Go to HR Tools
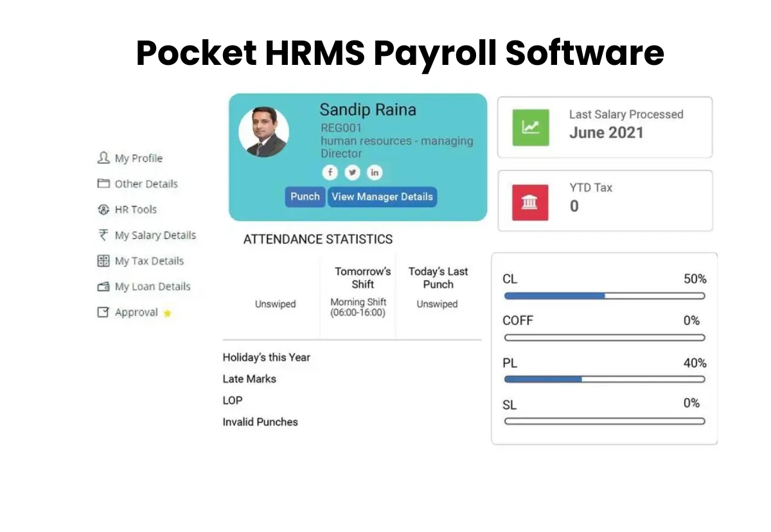771x532 pixels. (x=127, y=209)
